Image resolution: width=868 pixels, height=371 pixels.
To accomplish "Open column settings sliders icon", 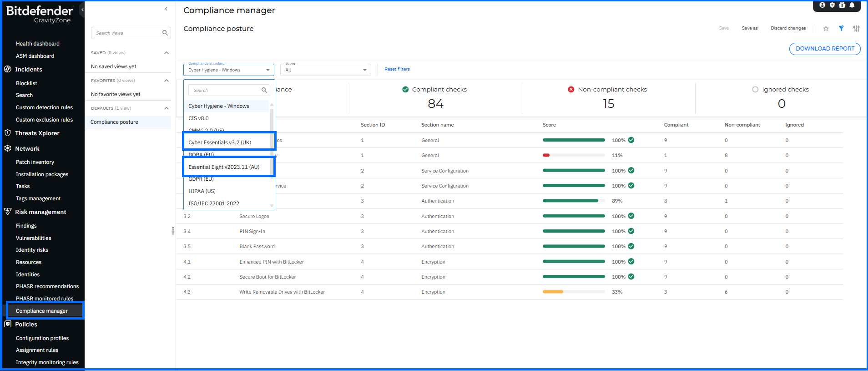I will (x=856, y=29).
